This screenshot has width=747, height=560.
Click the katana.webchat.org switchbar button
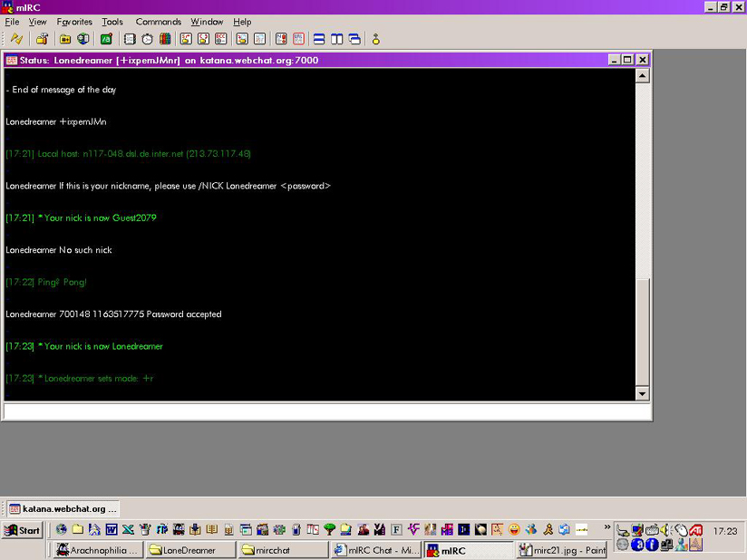[63, 508]
